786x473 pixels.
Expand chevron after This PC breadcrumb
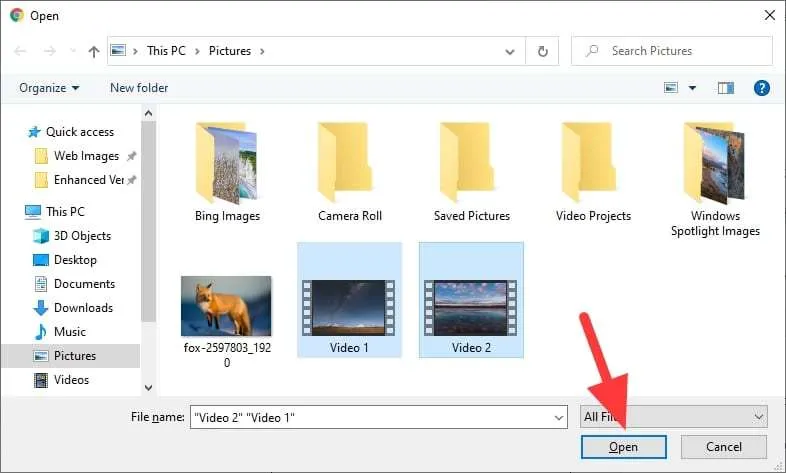click(x=197, y=51)
